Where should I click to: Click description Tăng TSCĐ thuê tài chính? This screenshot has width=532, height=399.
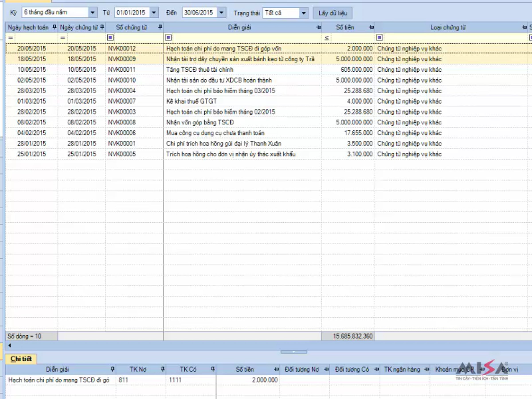(x=200, y=70)
